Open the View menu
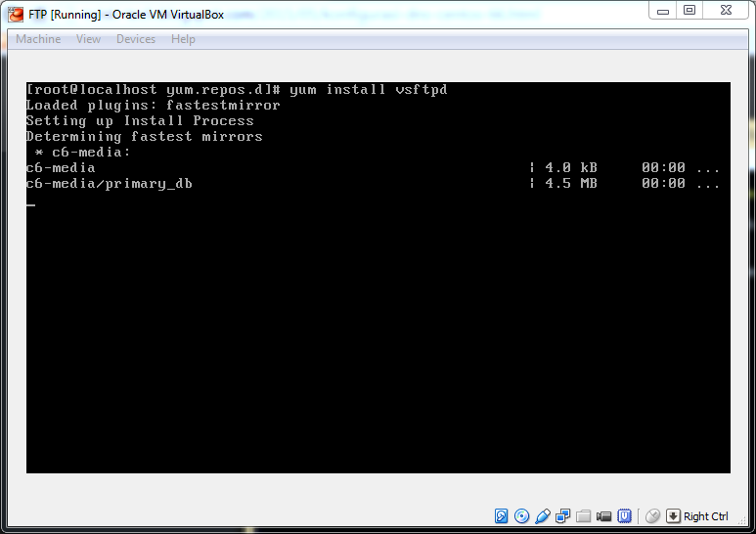The height and width of the screenshot is (534, 756). coord(88,39)
